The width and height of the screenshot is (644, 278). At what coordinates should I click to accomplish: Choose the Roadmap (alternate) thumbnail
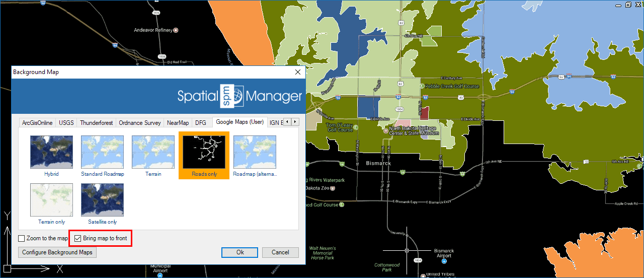tap(255, 152)
